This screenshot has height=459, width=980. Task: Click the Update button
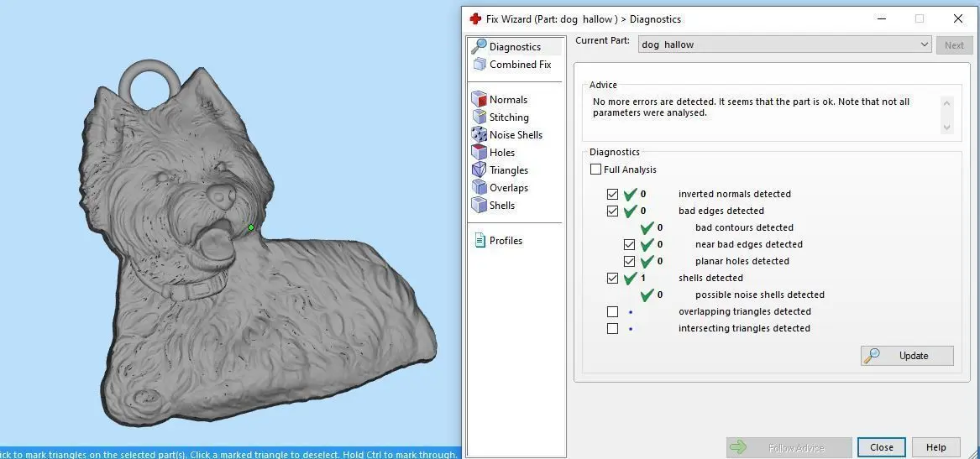coord(907,355)
